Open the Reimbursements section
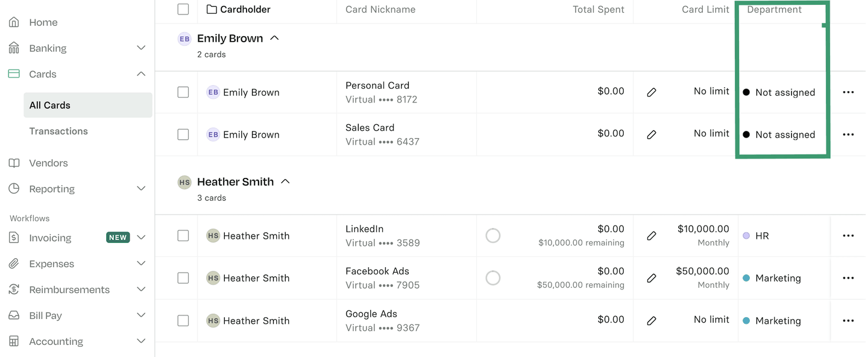Screen dimensions: 868x357 click(69, 289)
